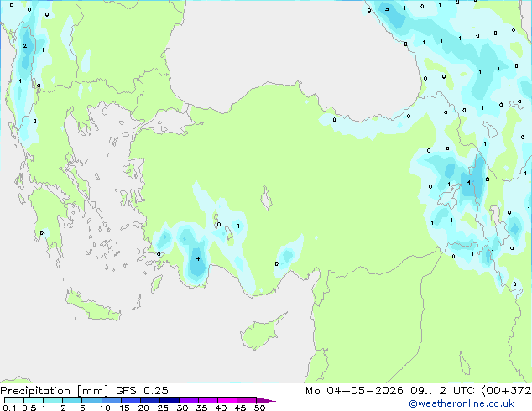Pick the 40–45 mm magenta swatch
This screenshot has width=532, height=411.
tap(227, 400)
